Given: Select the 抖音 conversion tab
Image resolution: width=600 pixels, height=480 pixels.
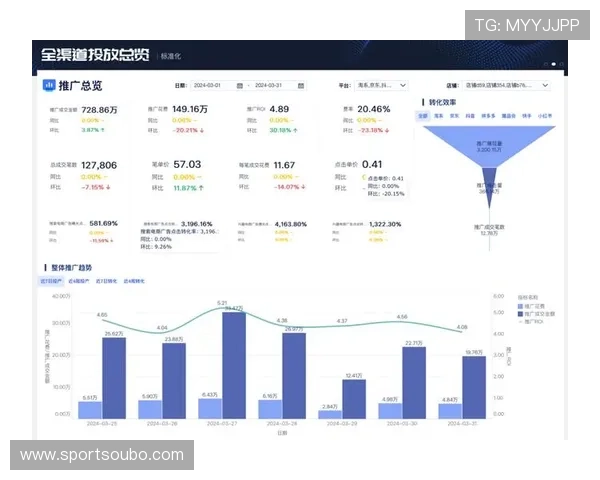Looking at the screenshot, I should (x=470, y=116).
